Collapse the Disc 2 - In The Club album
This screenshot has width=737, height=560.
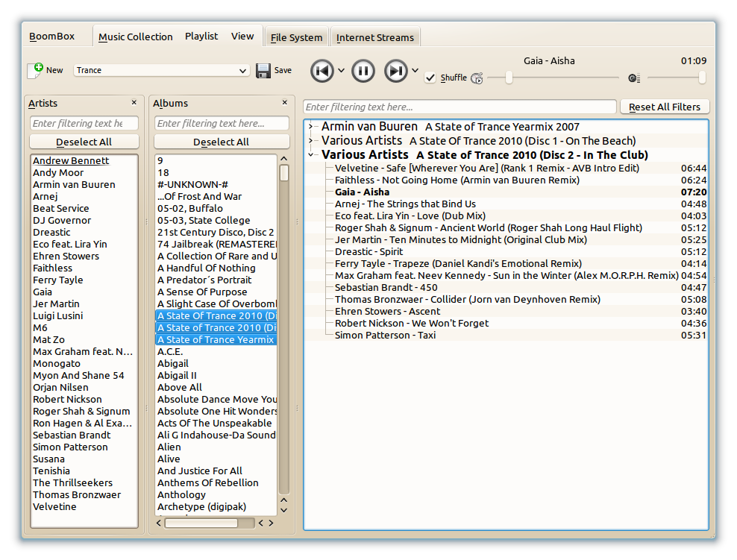pos(310,154)
